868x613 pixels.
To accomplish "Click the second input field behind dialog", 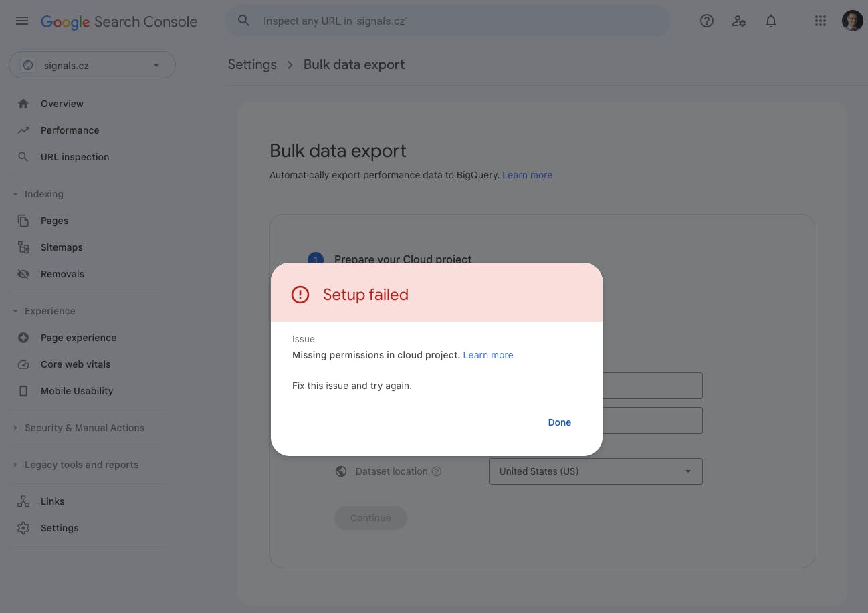I will [x=652, y=420].
